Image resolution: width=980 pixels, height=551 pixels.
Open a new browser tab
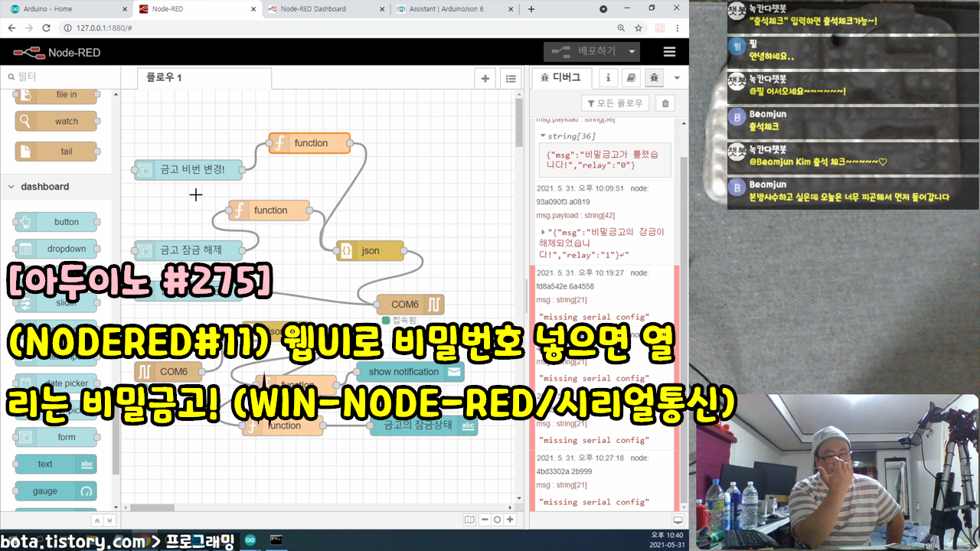coord(531,9)
